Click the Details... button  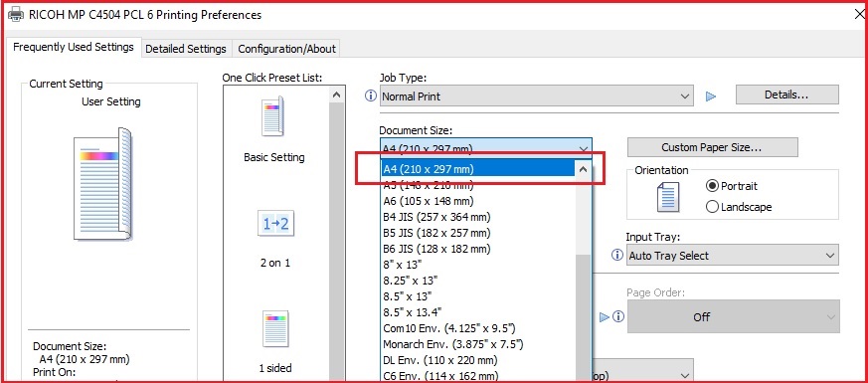pos(786,95)
